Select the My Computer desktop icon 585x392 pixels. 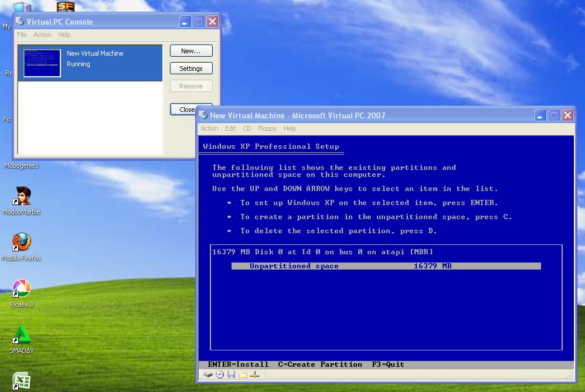click(22, 6)
